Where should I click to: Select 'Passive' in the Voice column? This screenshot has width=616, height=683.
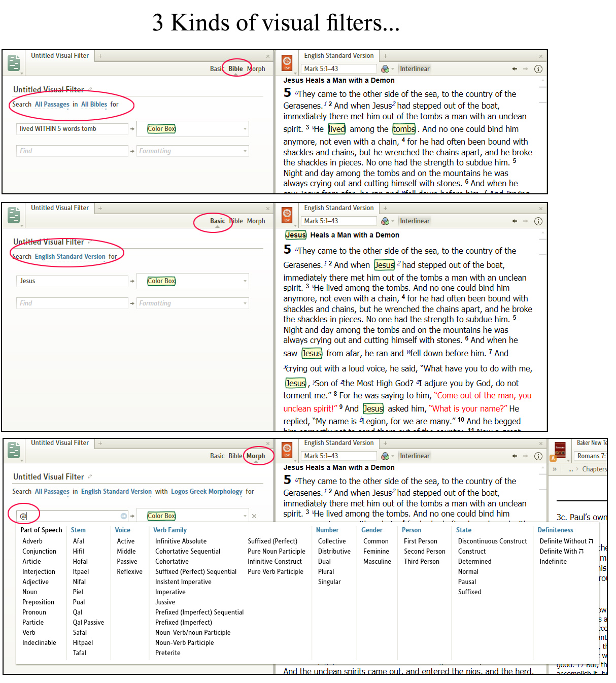click(127, 562)
